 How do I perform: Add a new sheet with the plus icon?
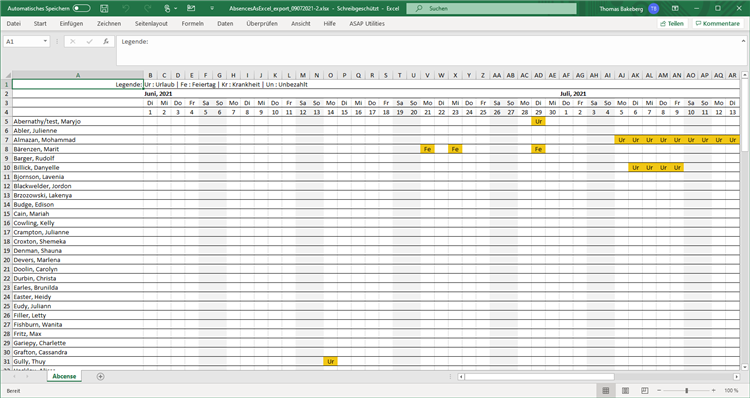click(x=100, y=376)
